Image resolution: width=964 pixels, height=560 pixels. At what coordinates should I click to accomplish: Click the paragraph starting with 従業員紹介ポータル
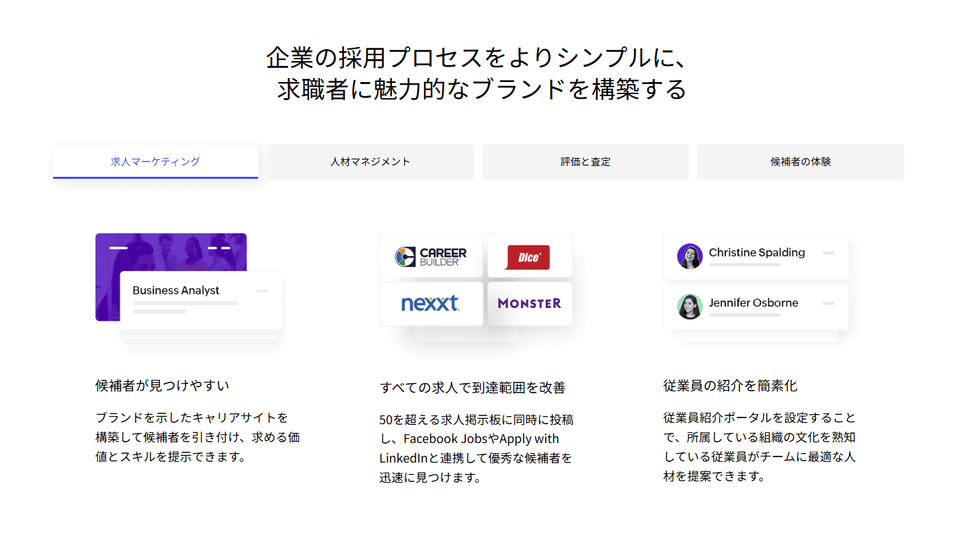[x=760, y=447]
